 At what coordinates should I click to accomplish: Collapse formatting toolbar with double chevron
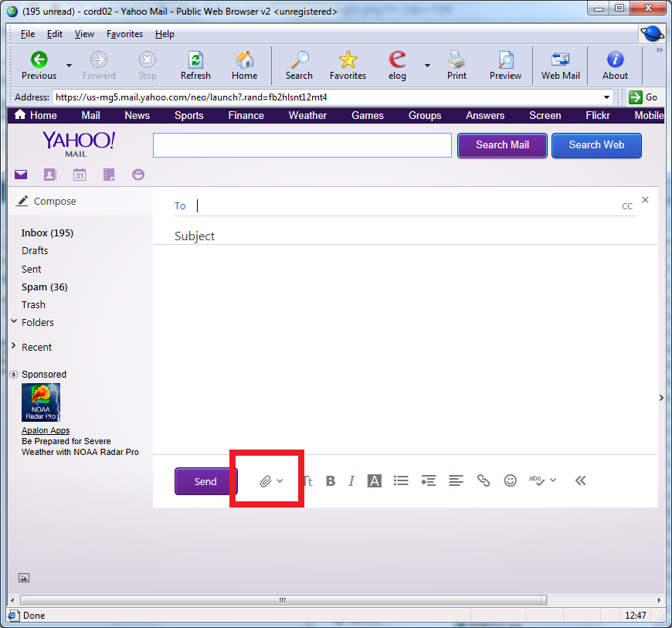(580, 480)
